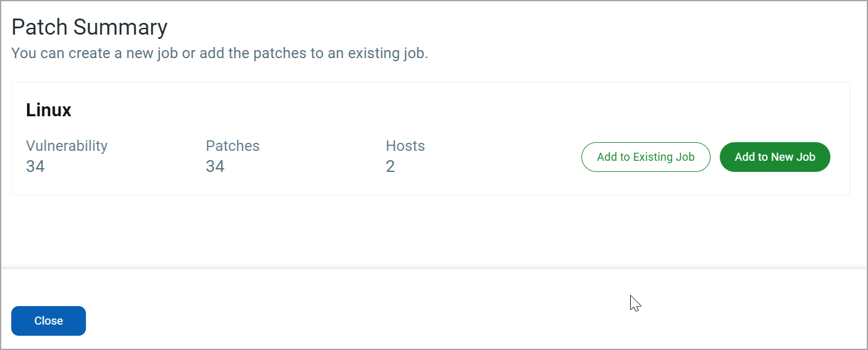Click the Patch Summary heading
The width and height of the screenshot is (868, 350).
click(90, 28)
